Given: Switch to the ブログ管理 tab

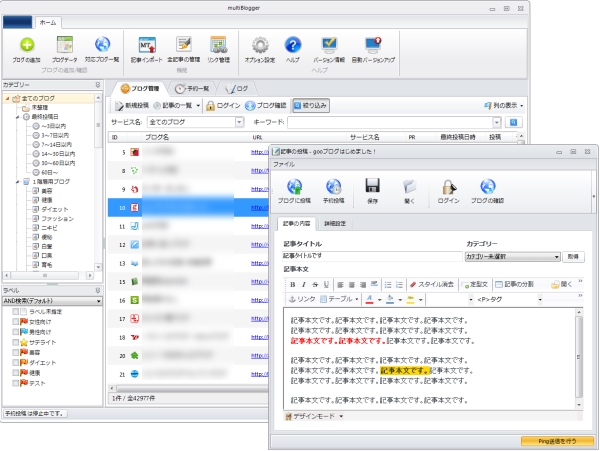Looking at the screenshot, I should (139, 89).
